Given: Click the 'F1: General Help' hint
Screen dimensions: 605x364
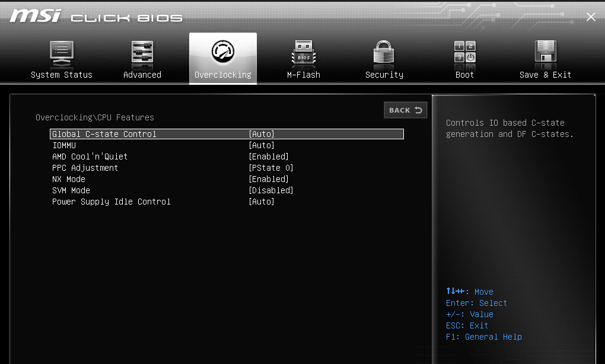Looking at the screenshot, I should click(484, 337).
